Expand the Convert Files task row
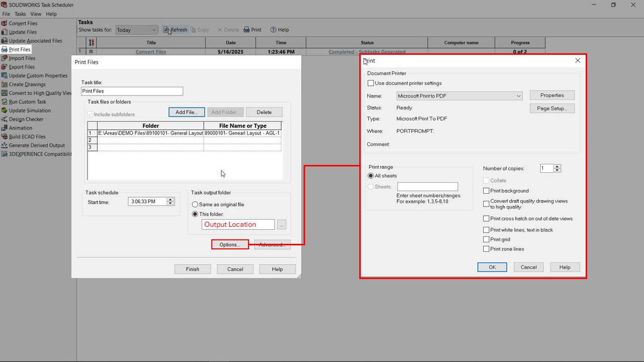This screenshot has width=644, height=362. 91,52
